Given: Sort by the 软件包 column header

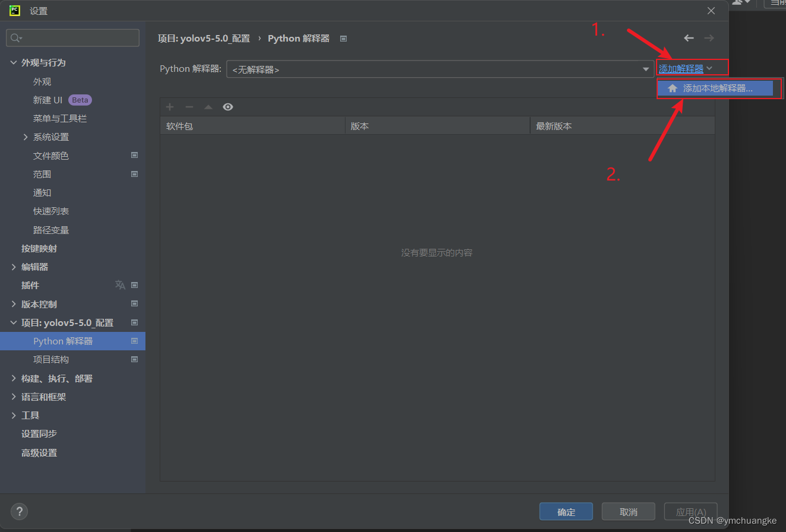Looking at the screenshot, I should (x=252, y=126).
